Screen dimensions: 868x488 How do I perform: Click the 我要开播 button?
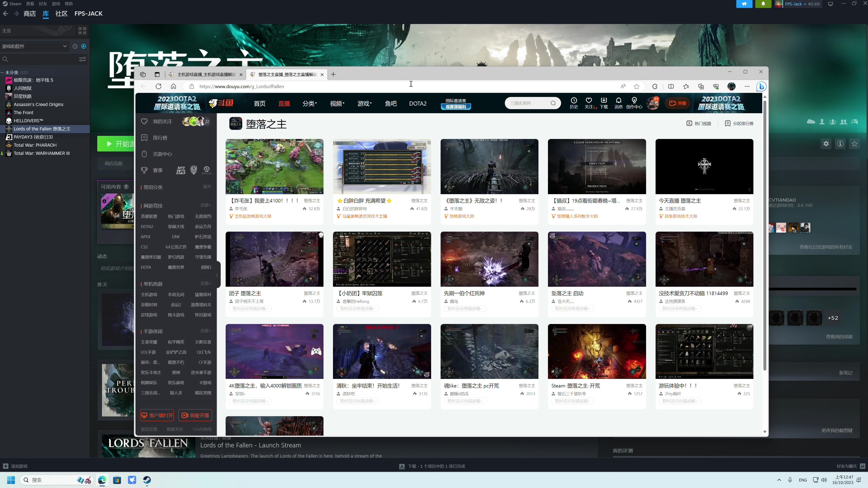(x=195, y=415)
